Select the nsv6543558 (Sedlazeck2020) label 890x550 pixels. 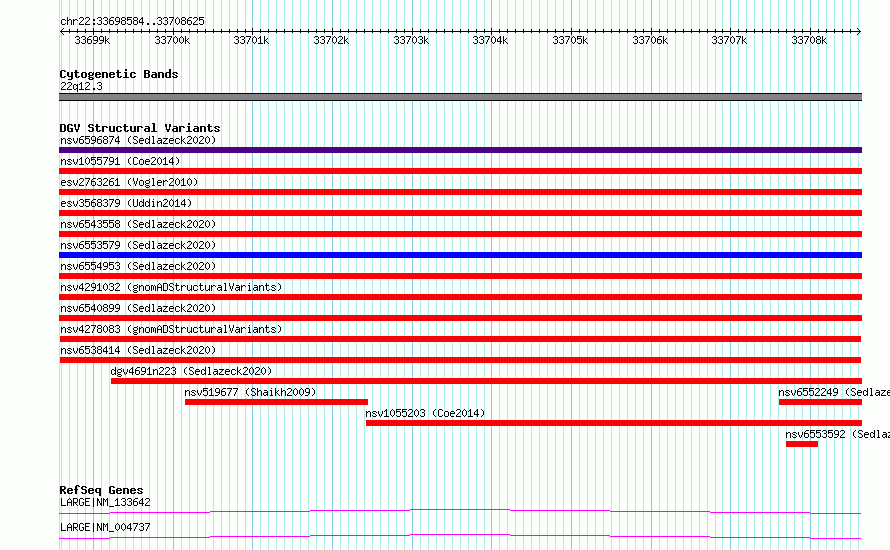pos(138,224)
